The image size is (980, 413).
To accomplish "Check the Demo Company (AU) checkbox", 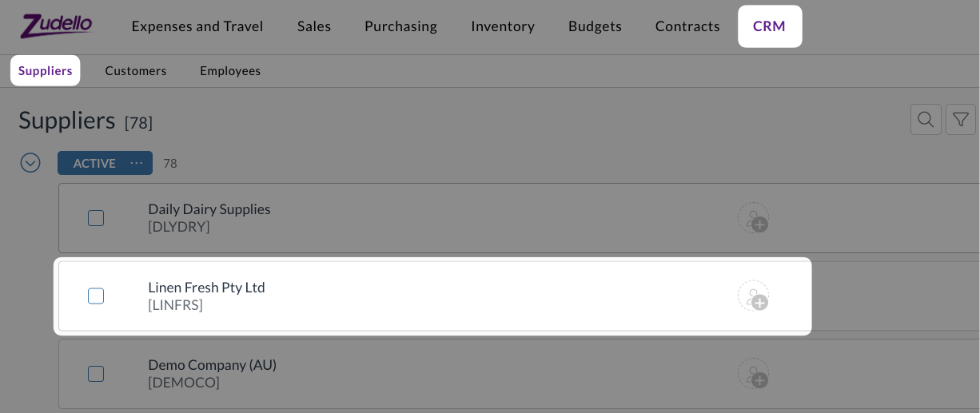I will pos(96,374).
